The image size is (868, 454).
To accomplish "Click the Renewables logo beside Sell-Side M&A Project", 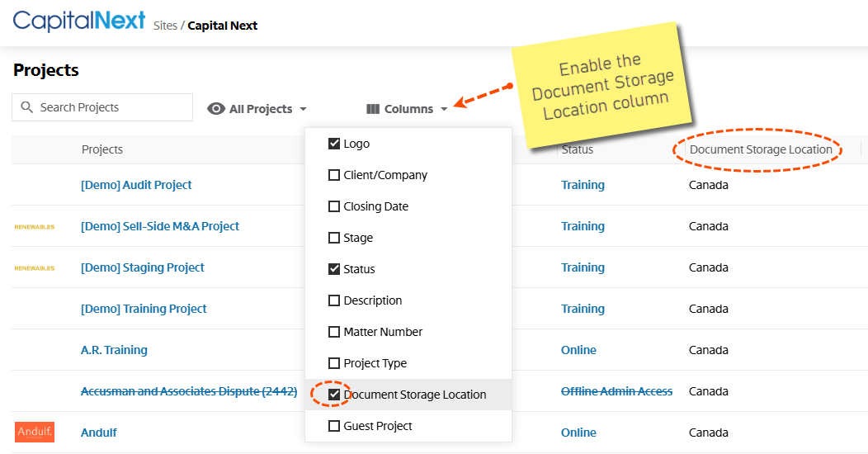I will 35,227.
